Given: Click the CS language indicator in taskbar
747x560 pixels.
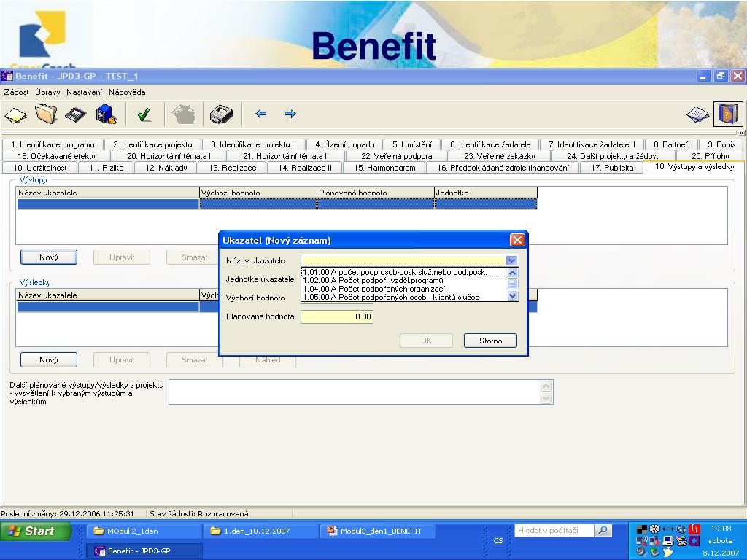Looking at the screenshot, I should (x=498, y=540).
